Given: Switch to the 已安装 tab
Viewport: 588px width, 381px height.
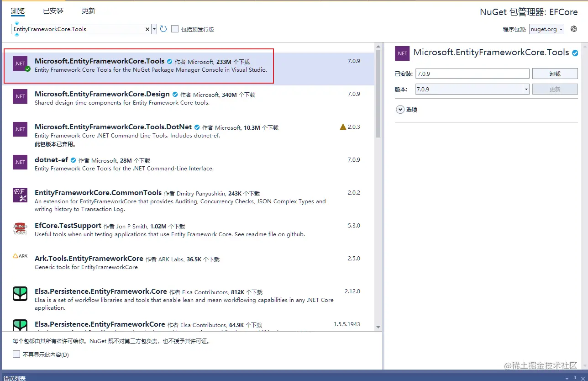Looking at the screenshot, I should tap(53, 11).
